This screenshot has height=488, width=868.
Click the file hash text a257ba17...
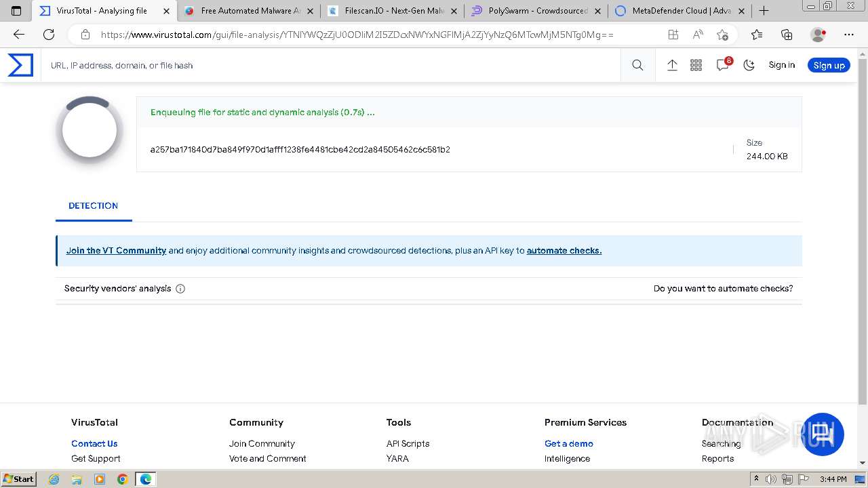click(x=300, y=149)
